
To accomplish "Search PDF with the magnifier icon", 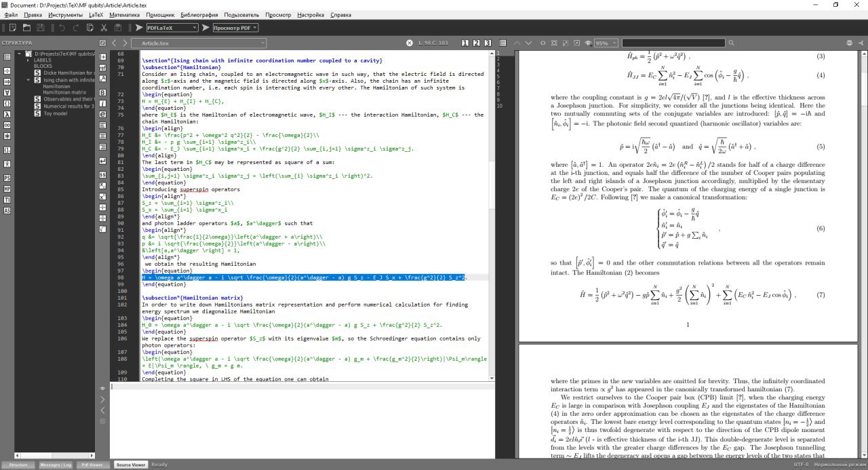I will (731, 43).
